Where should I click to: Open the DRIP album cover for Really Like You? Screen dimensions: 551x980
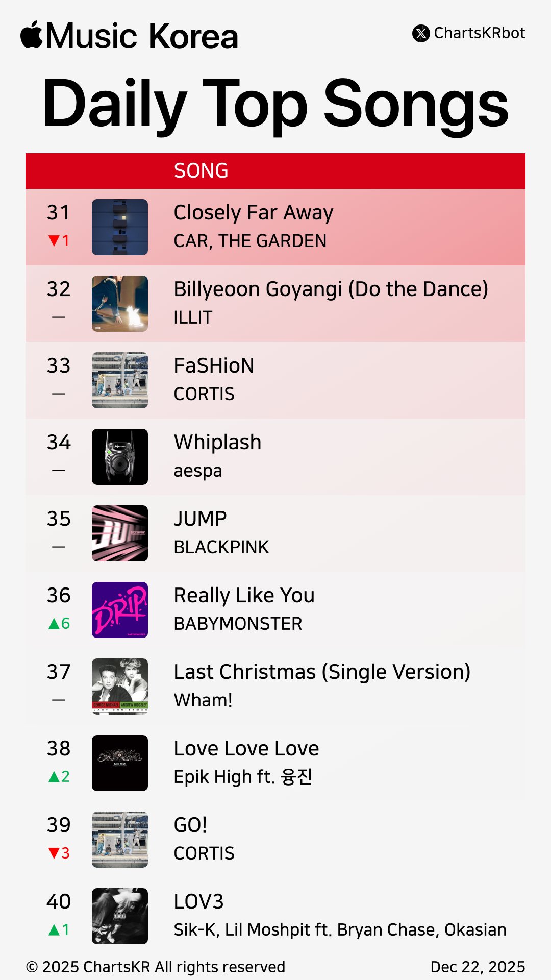(120, 610)
